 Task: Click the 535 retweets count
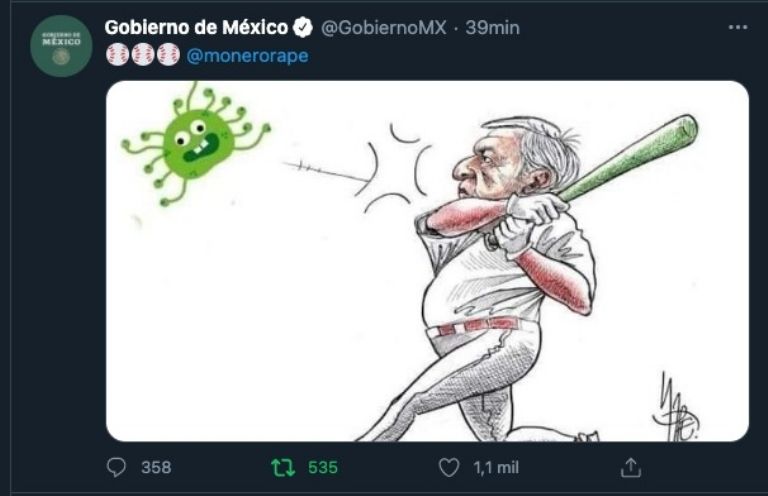click(x=323, y=468)
